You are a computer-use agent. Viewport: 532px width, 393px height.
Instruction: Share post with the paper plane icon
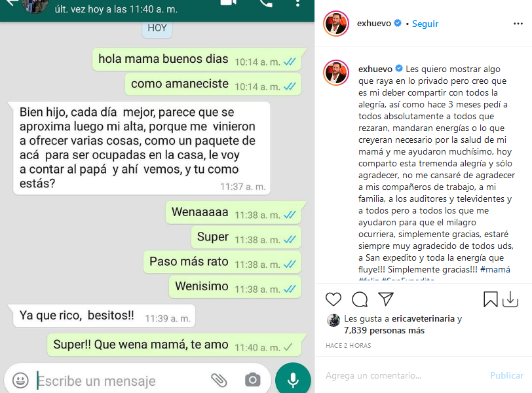[x=386, y=299]
